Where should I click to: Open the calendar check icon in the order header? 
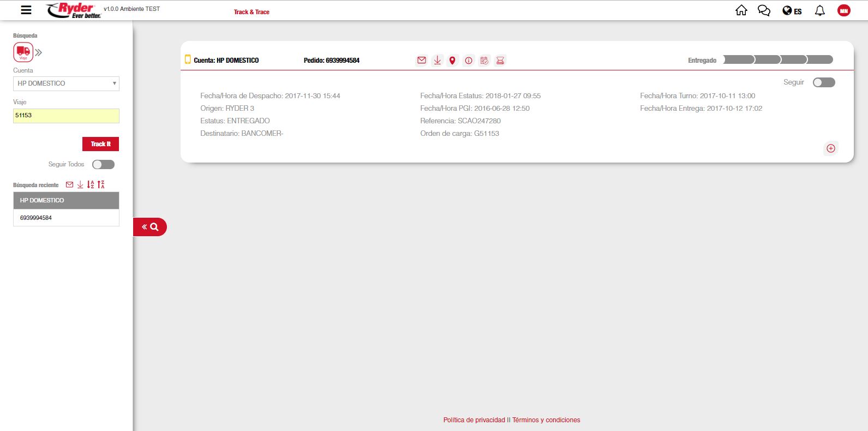(x=484, y=61)
